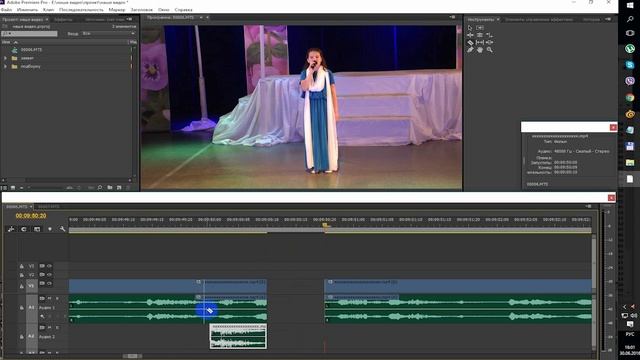Viewport: 640px width, 360px height.
Task: Select the Slide tool
Action: (x=489, y=42)
